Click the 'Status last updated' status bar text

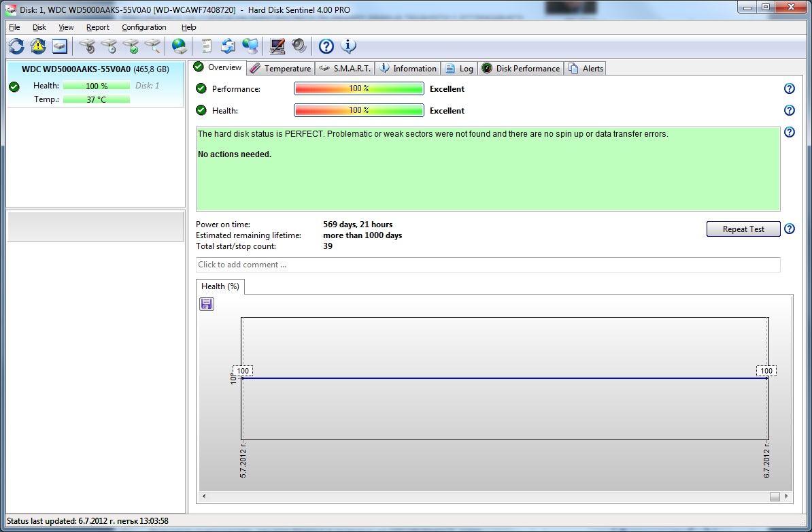click(x=88, y=521)
